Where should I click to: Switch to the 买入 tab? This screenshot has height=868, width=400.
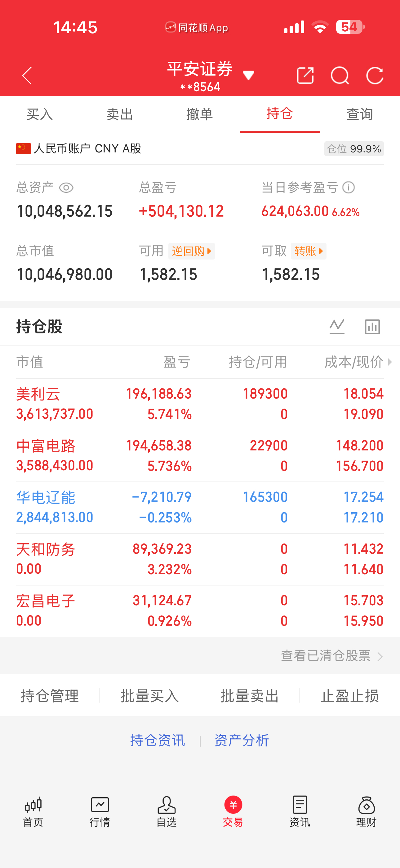pos(40,114)
